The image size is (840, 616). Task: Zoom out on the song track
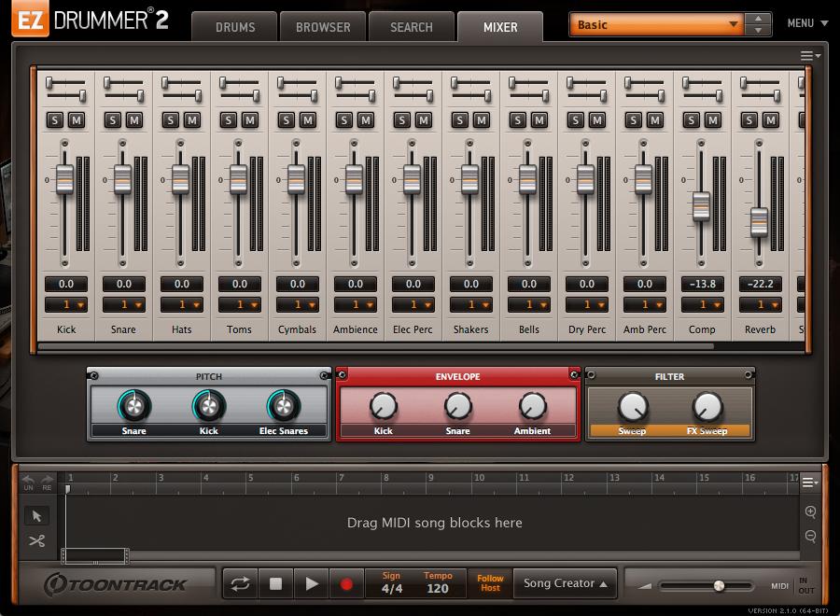click(x=810, y=536)
